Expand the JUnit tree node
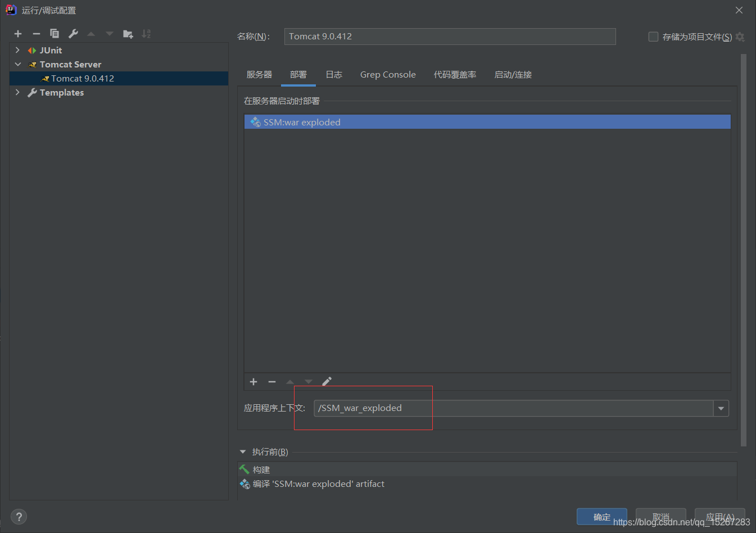This screenshot has height=533, width=756. point(17,50)
